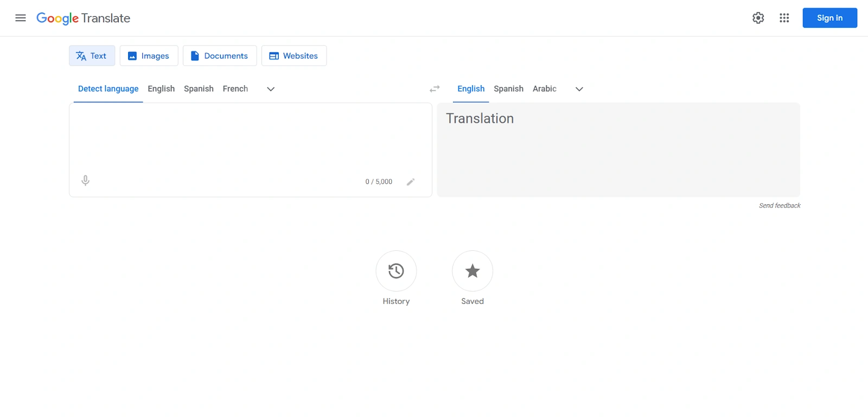
Task: Select the Text translation mode
Action: pyautogui.click(x=92, y=56)
